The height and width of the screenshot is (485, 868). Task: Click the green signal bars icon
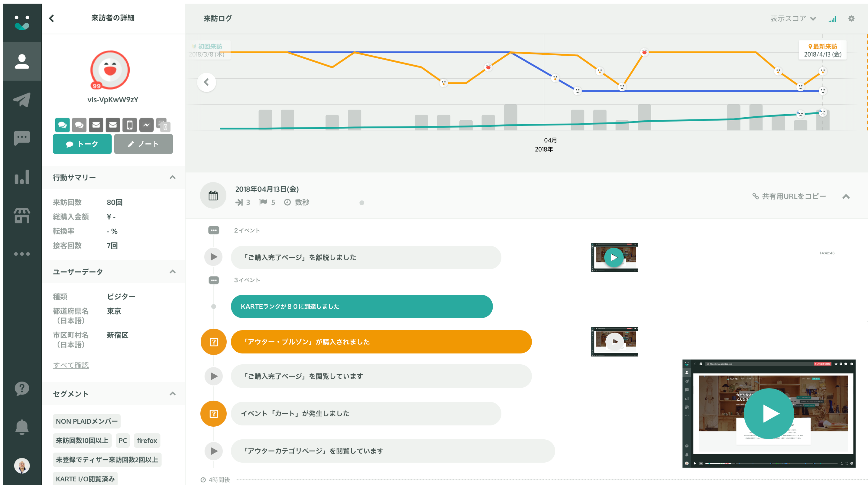[832, 19]
